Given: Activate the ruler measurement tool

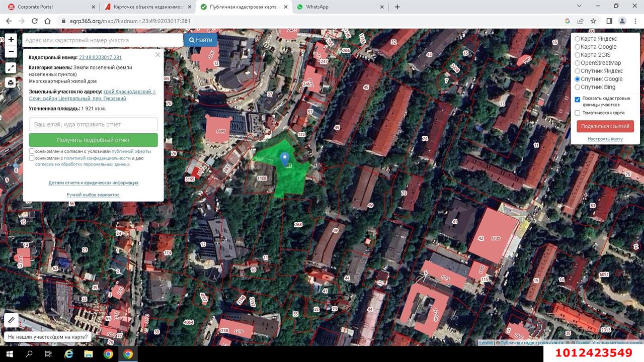Looking at the screenshot, I should 11,320.
